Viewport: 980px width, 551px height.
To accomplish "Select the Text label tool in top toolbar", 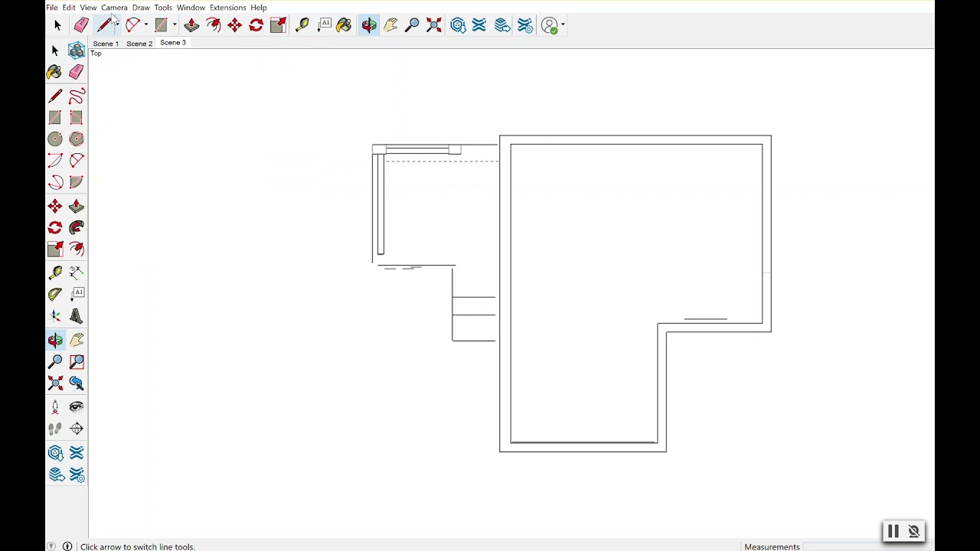I will coord(324,25).
